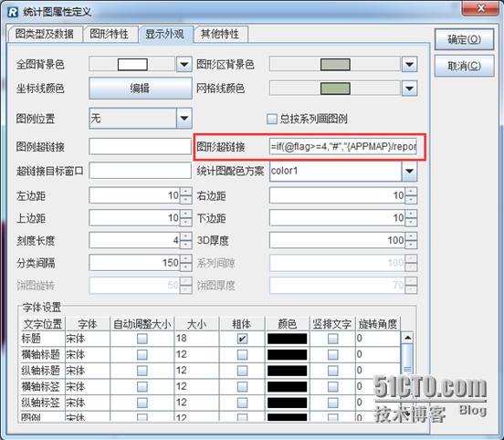Click 编辑 button for 坐标线颜色

point(141,88)
